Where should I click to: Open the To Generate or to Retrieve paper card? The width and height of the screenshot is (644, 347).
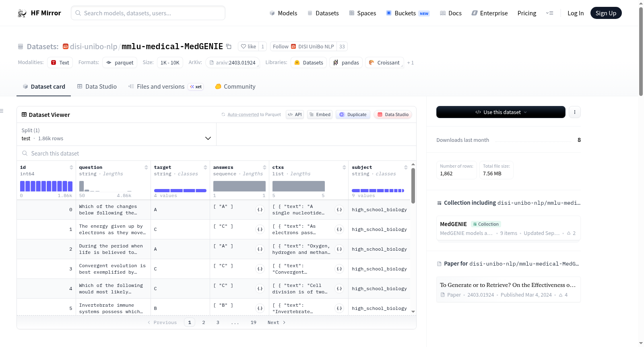[x=508, y=289]
